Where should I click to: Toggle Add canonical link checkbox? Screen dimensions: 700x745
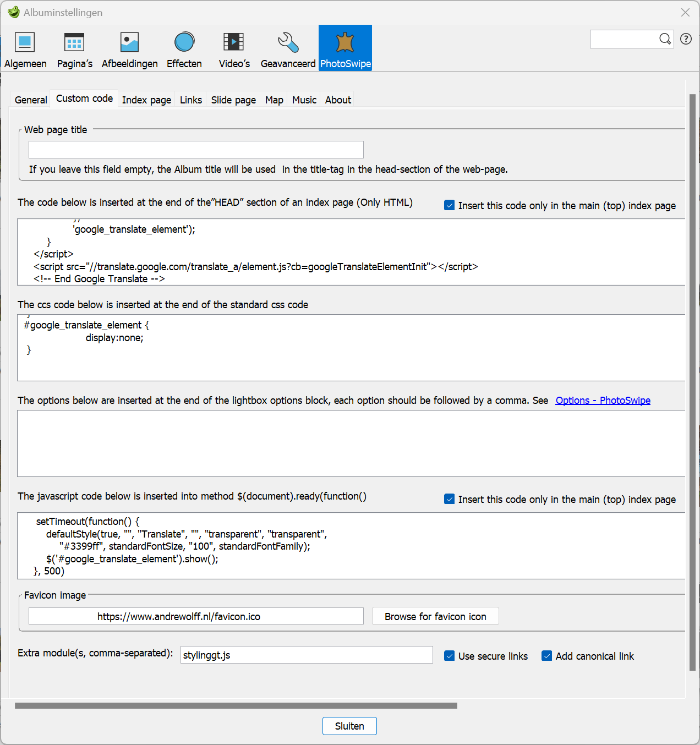pyautogui.click(x=547, y=656)
